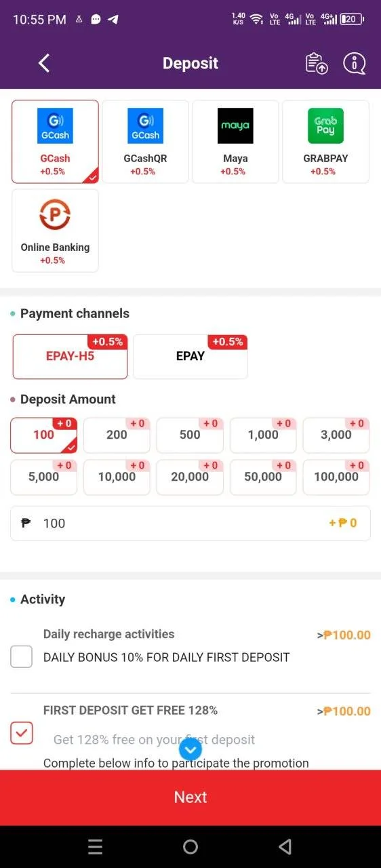Tap Android home circle button

(x=190, y=846)
